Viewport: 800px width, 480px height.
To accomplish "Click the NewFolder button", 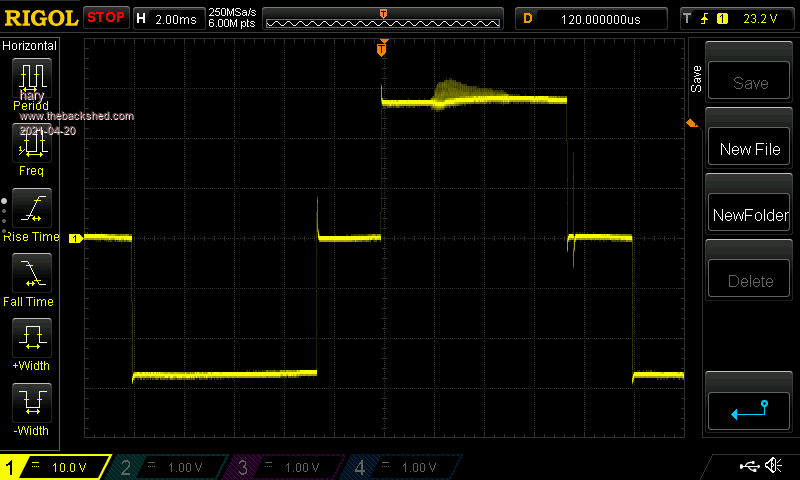I will point(749,215).
